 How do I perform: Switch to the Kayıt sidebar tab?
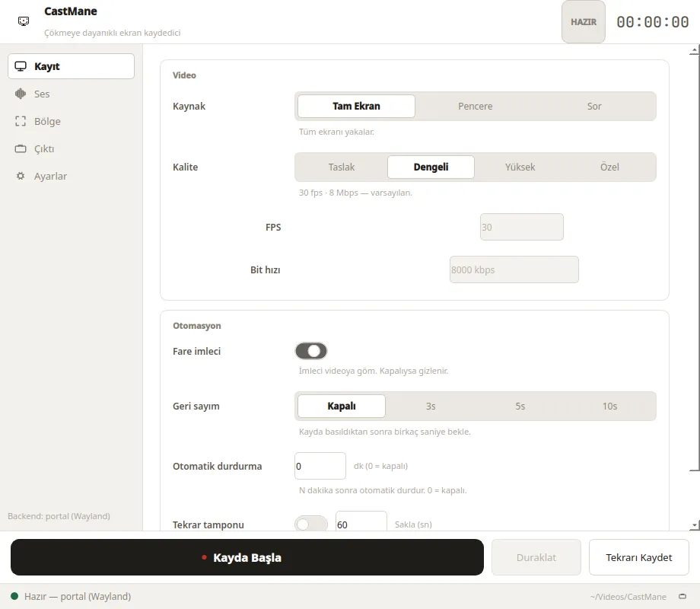71,66
